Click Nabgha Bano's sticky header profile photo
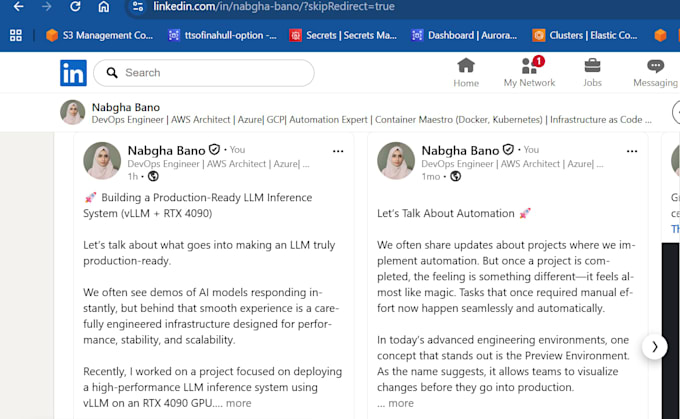Viewport: 680px width, 419px height. point(72,112)
